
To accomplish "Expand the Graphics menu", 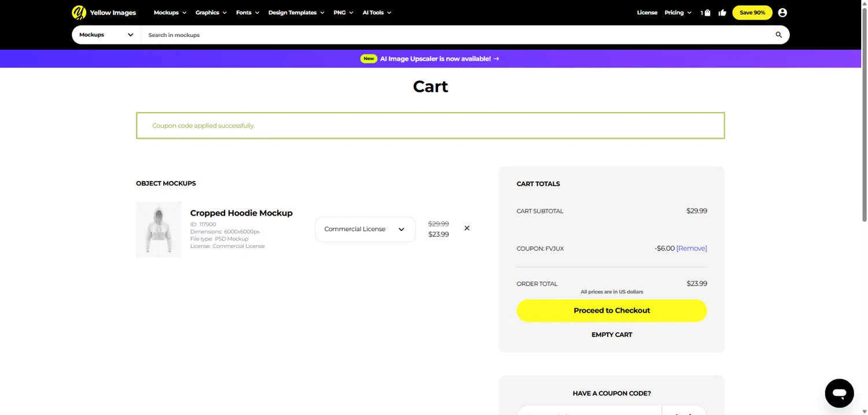I will (211, 12).
